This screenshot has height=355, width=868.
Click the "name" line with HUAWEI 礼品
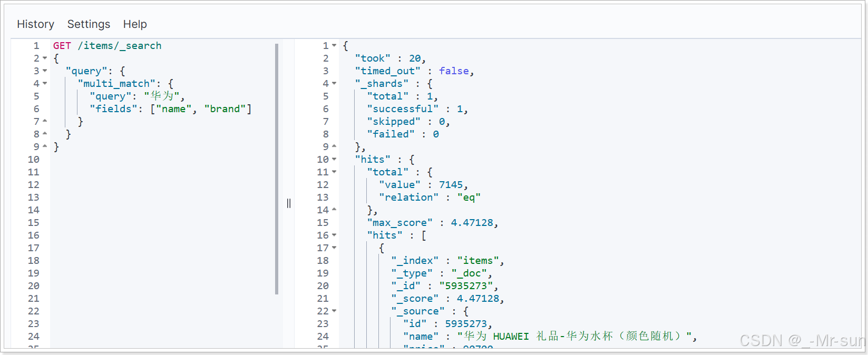[x=550, y=337]
